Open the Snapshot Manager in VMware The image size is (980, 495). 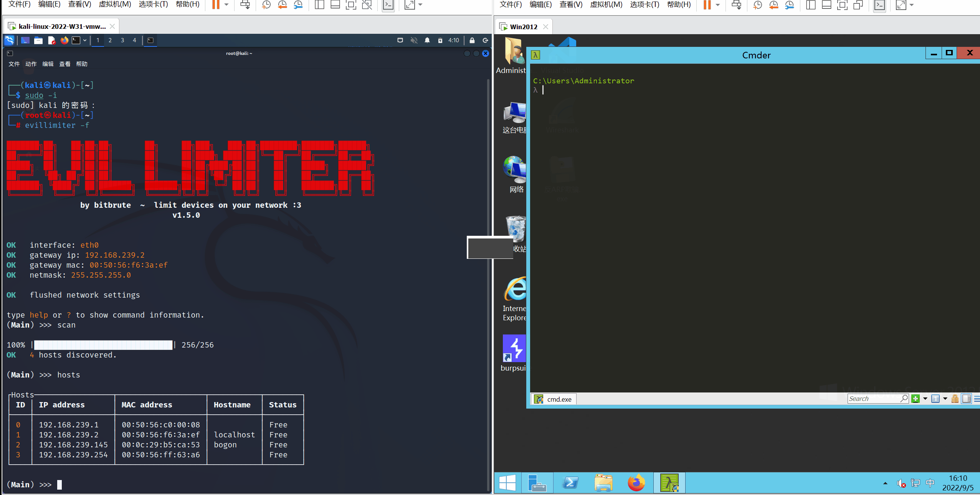299,5
